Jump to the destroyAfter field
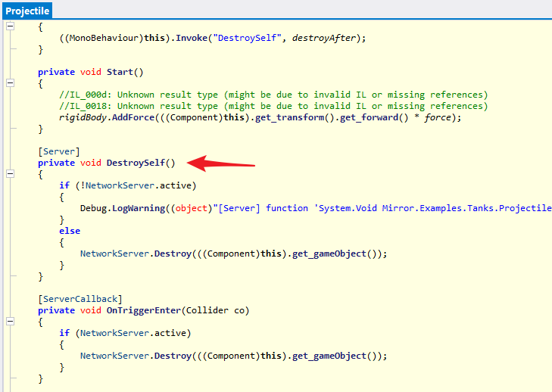 (x=324, y=38)
